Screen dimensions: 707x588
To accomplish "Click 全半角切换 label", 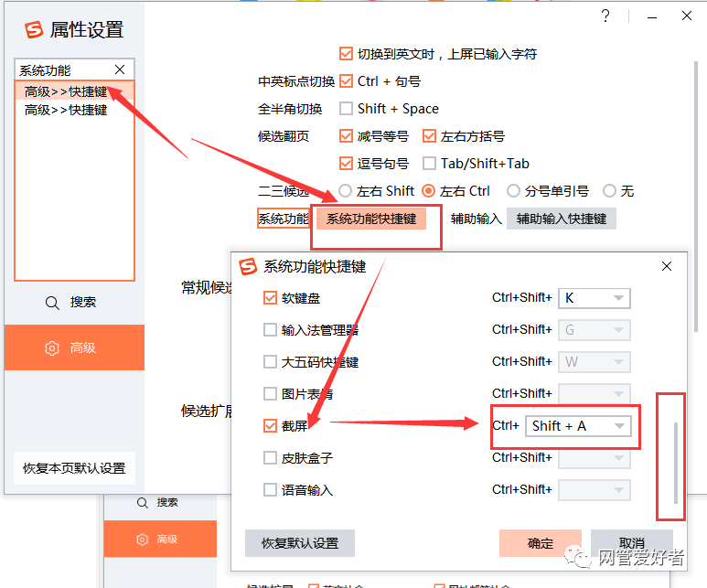I will [x=290, y=109].
